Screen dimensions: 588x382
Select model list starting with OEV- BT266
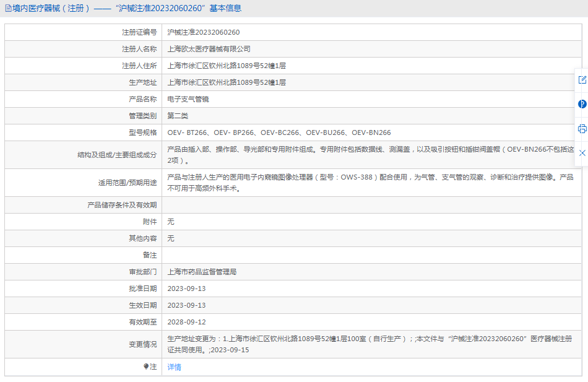pos(279,132)
